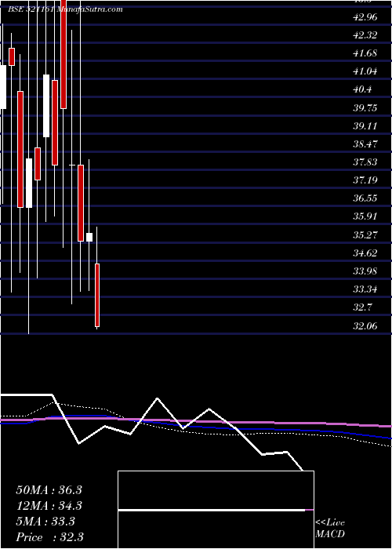The height and width of the screenshot is (549, 392).
Task: Click the 37.19 price axis label
Action: pos(365,180)
